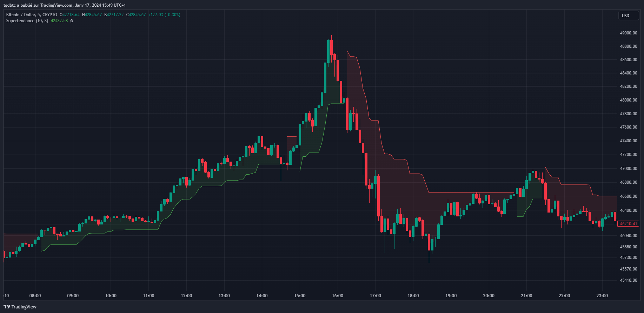The image size is (644, 313).
Task: Click the 12:00 time axis label
Action: tap(186, 296)
